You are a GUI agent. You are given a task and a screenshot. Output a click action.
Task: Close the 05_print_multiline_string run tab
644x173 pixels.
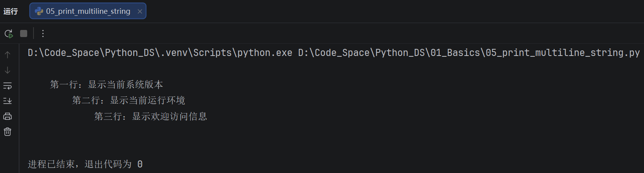[140, 11]
